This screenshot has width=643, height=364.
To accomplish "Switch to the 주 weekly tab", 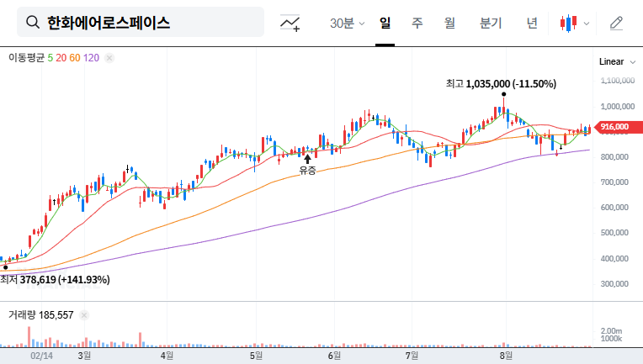I will [417, 23].
